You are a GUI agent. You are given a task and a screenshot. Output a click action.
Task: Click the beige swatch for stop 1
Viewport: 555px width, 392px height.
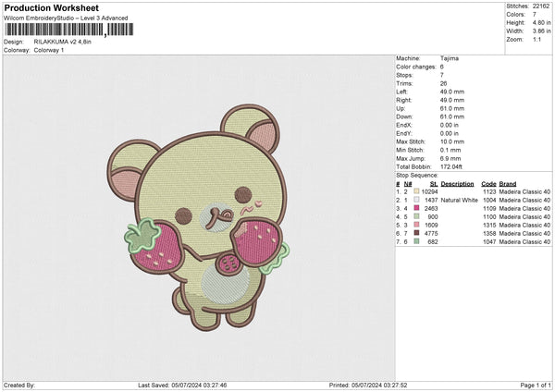(x=415, y=191)
